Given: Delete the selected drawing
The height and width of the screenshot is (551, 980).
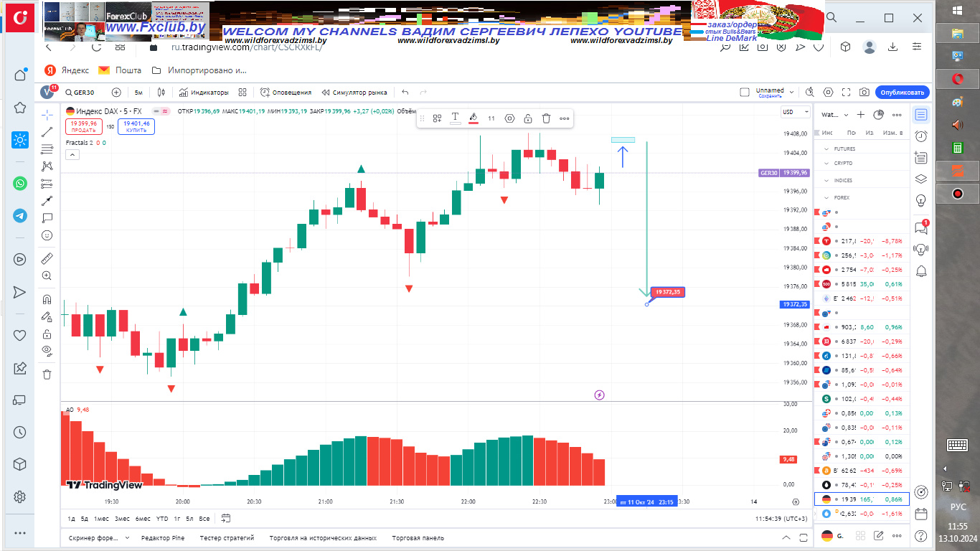Looking at the screenshot, I should click(x=546, y=118).
